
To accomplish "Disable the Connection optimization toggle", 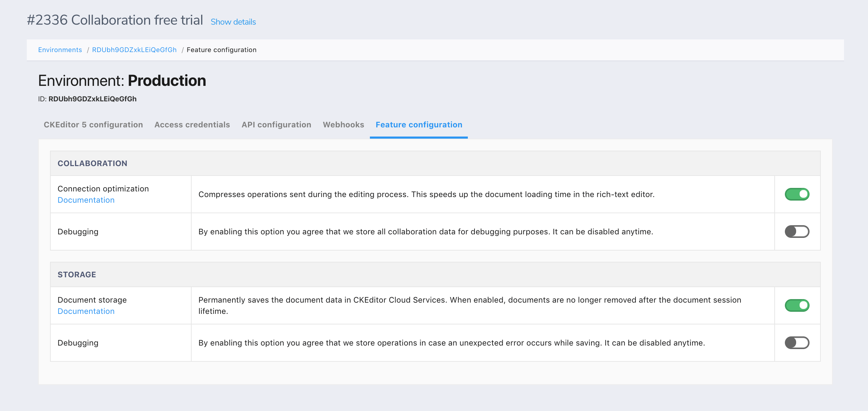I will (x=797, y=194).
